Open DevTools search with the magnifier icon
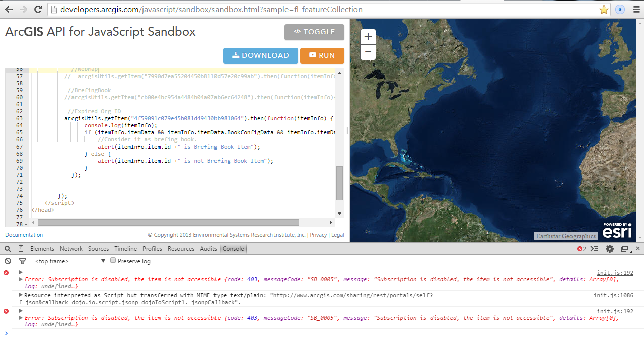The height and width of the screenshot is (355, 644). click(8, 249)
